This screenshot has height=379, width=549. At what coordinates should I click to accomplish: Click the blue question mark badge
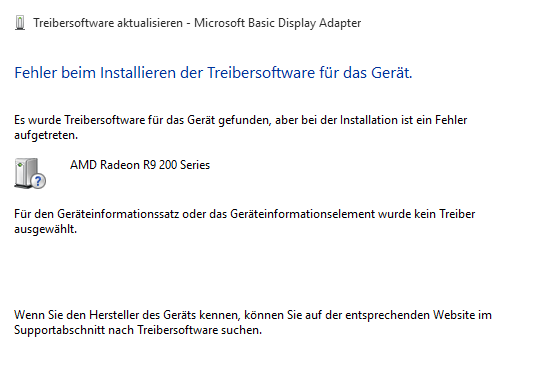click(x=38, y=181)
